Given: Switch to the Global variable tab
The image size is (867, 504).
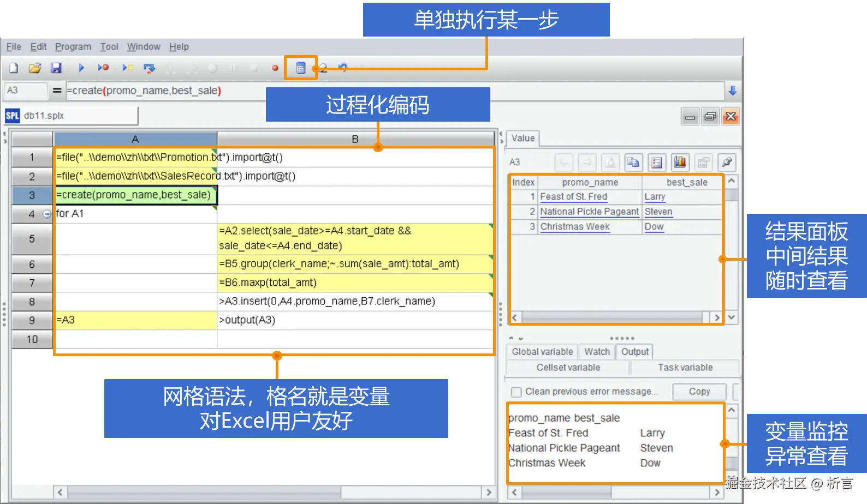Looking at the screenshot, I should (542, 352).
